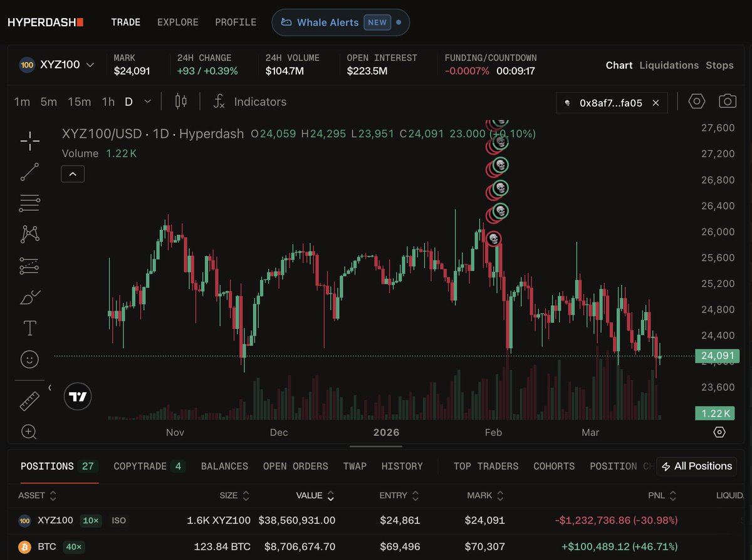Toggle Whale Alerts notifications
752x560 pixels.
(x=340, y=22)
